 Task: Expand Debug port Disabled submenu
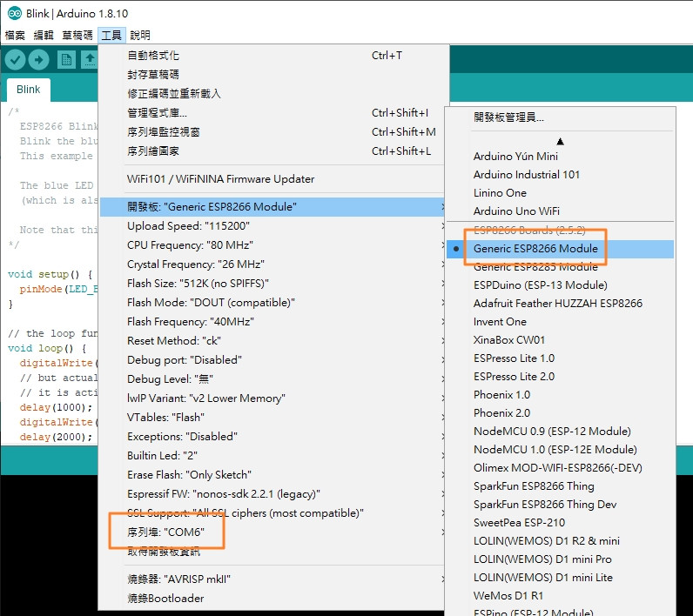point(271,360)
